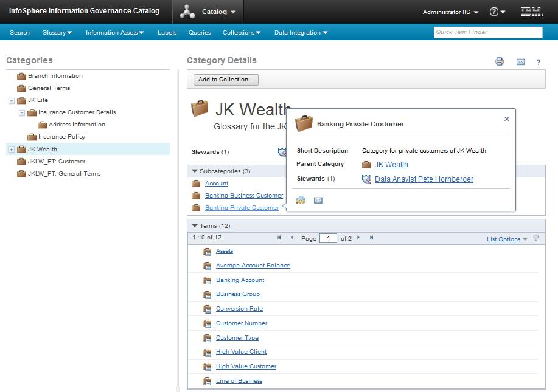This screenshot has width=558, height=392.
Task: Open the Banking Business Customer link
Action: 244,196
